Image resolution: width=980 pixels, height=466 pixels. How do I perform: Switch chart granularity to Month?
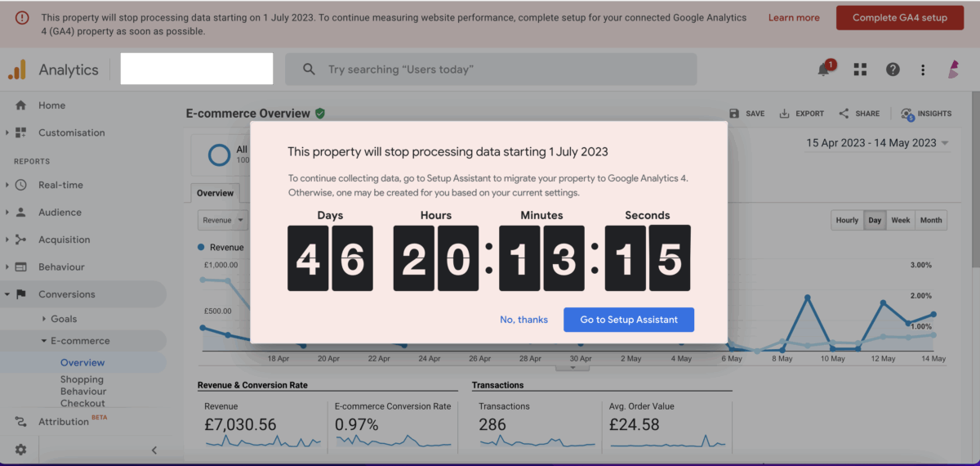pos(930,220)
